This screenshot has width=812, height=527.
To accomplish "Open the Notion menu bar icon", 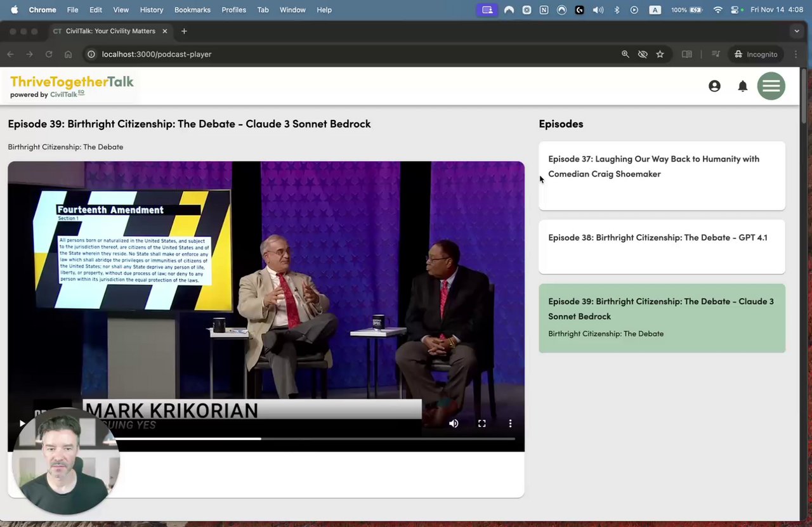I will (544, 10).
